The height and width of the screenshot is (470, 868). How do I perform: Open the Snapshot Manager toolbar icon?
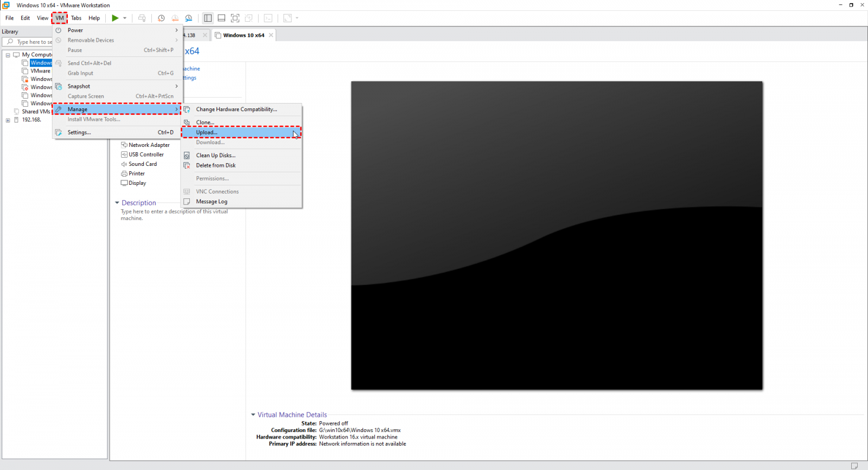tap(188, 18)
